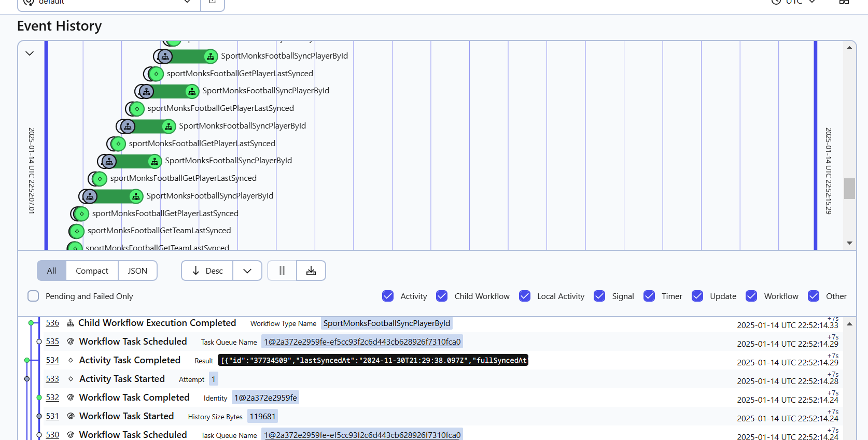The height and width of the screenshot is (440, 868).
Task: Click task queue link in event 535
Action: point(362,342)
